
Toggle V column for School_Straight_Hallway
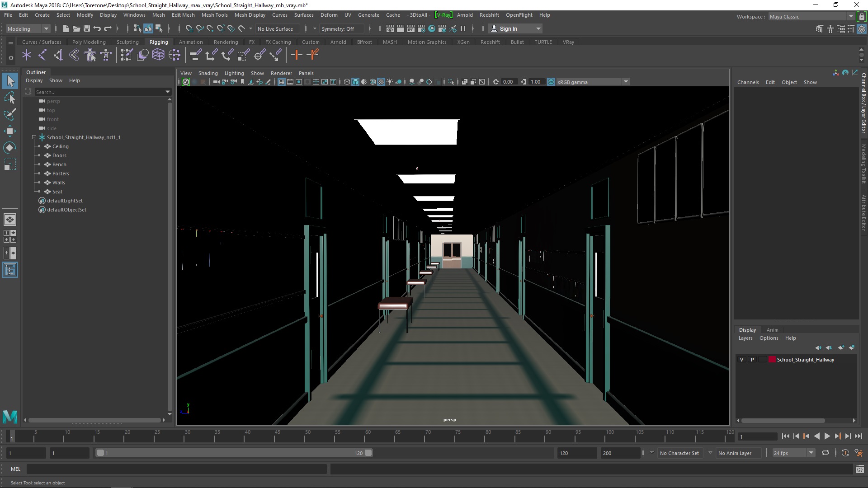(x=741, y=359)
